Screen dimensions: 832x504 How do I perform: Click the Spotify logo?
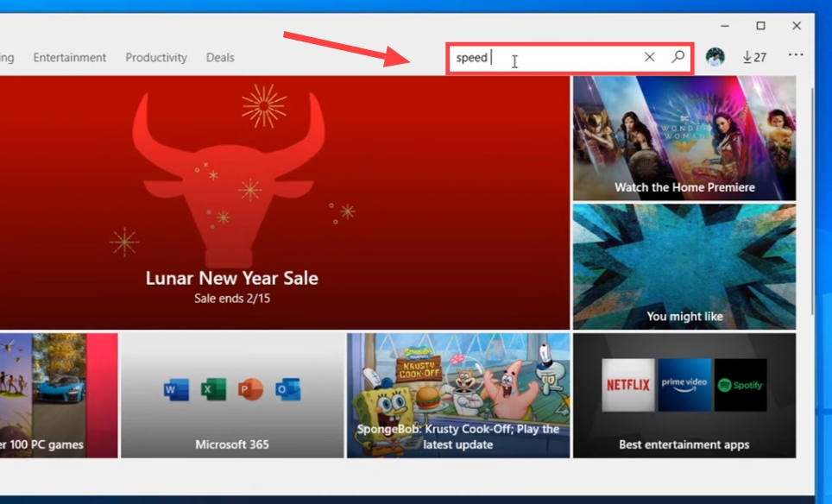741,385
